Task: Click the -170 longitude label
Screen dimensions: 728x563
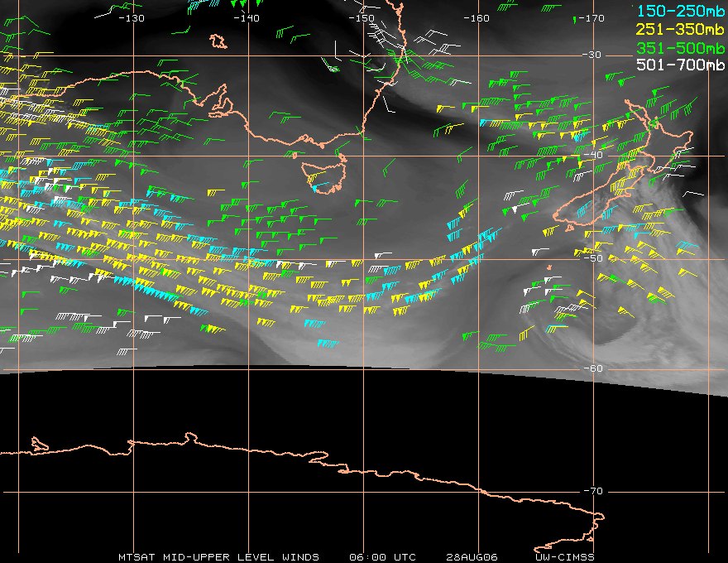Action: [x=592, y=18]
